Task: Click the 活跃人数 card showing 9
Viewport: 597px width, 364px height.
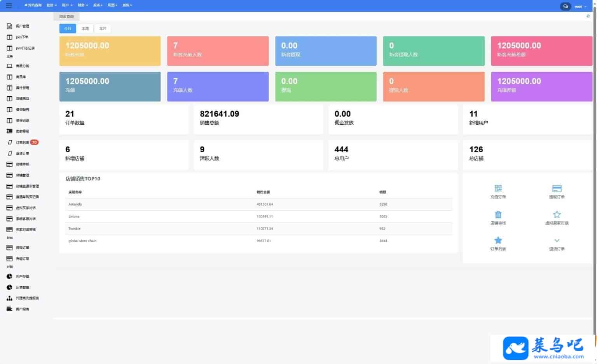Action: coord(258,155)
